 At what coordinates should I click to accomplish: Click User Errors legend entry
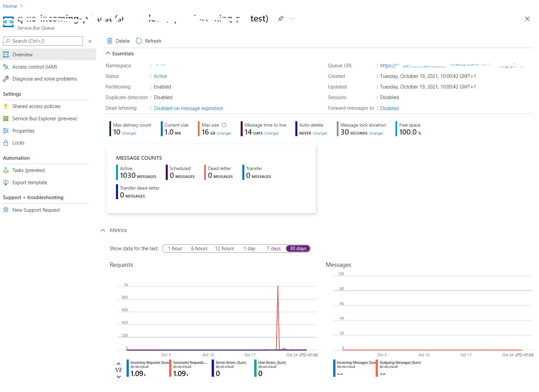(x=270, y=368)
